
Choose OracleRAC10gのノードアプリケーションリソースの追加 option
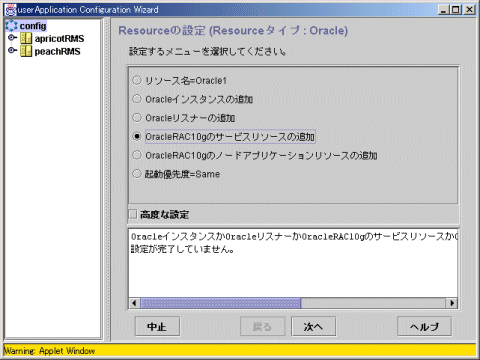[137, 155]
